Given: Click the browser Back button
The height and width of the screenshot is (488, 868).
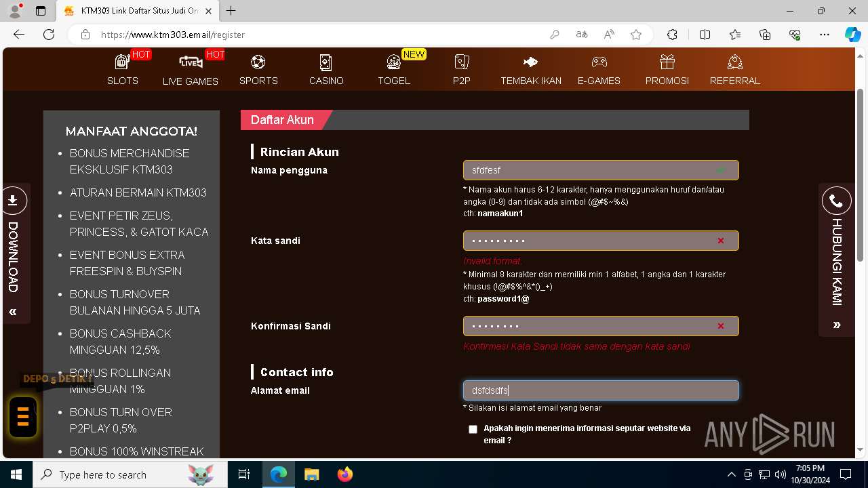Looking at the screenshot, I should coord(19,35).
